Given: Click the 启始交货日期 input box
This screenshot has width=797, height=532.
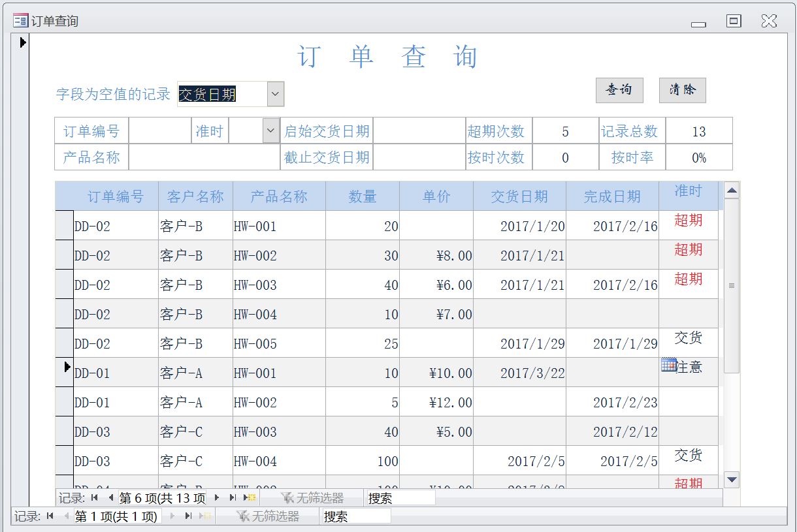Looking at the screenshot, I should tap(418, 131).
